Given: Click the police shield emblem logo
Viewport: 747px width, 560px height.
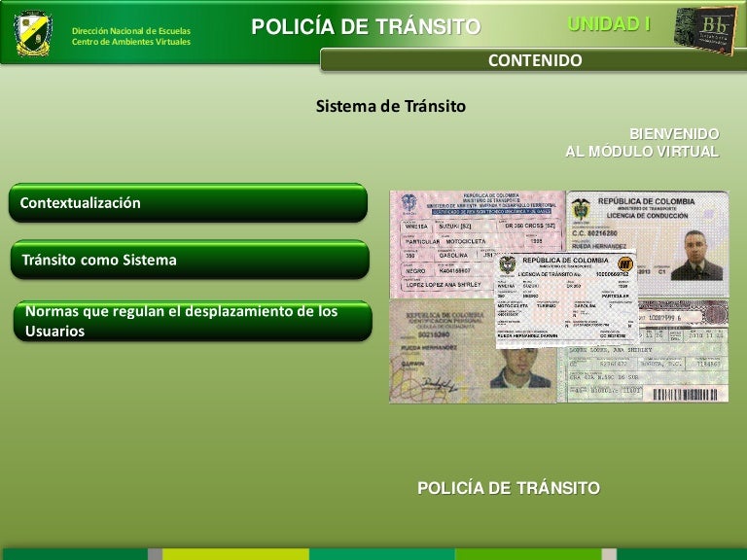Looking at the screenshot, I should 33,32.
